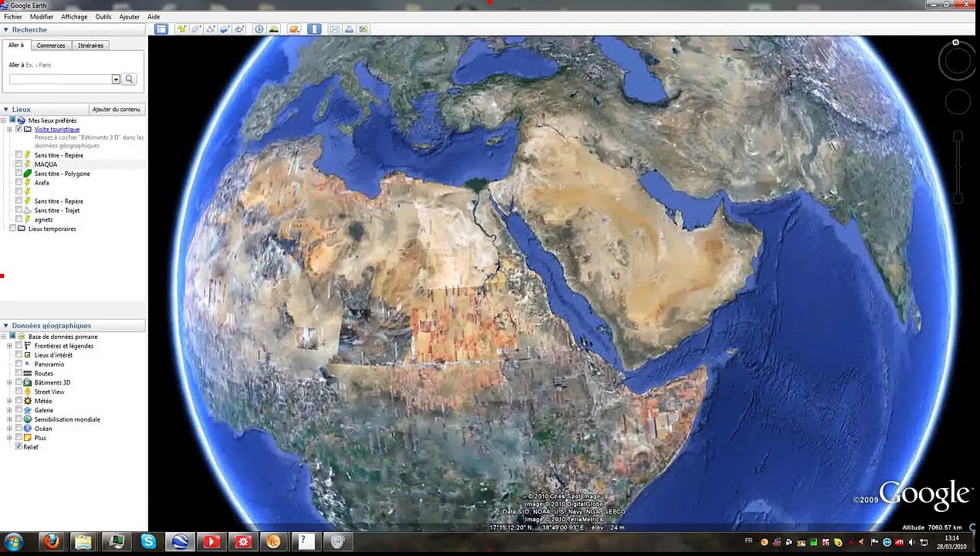Enable the Panoramio layer checkbox
Screen dimensions: 980x556
[19, 364]
